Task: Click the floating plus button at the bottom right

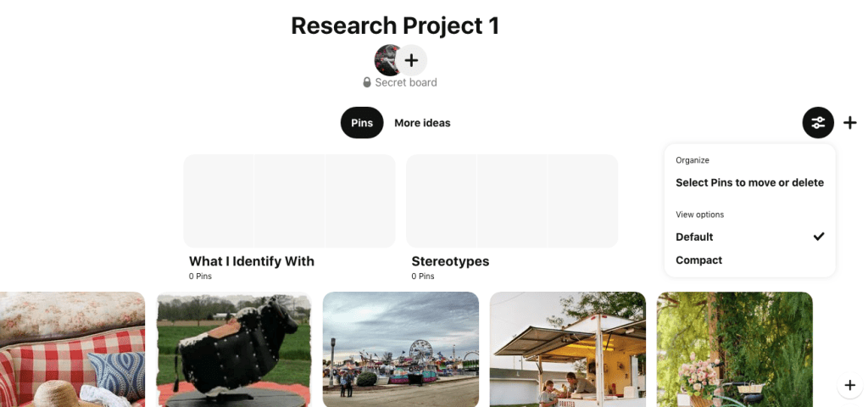Action: coord(849,385)
